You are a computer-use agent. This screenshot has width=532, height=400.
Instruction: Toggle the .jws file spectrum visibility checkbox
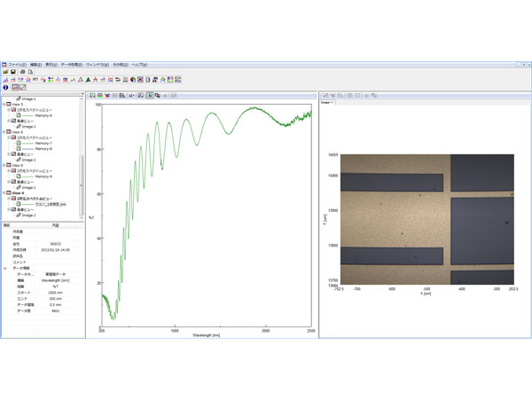[19, 204]
